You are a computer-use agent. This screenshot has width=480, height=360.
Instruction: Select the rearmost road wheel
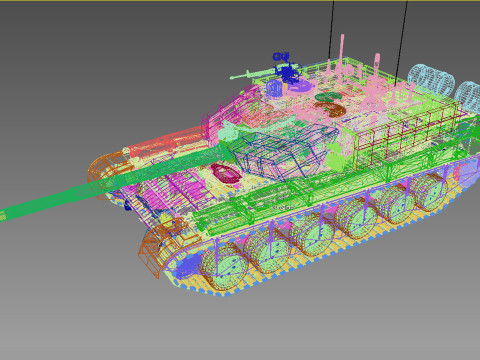coord(430,192)
